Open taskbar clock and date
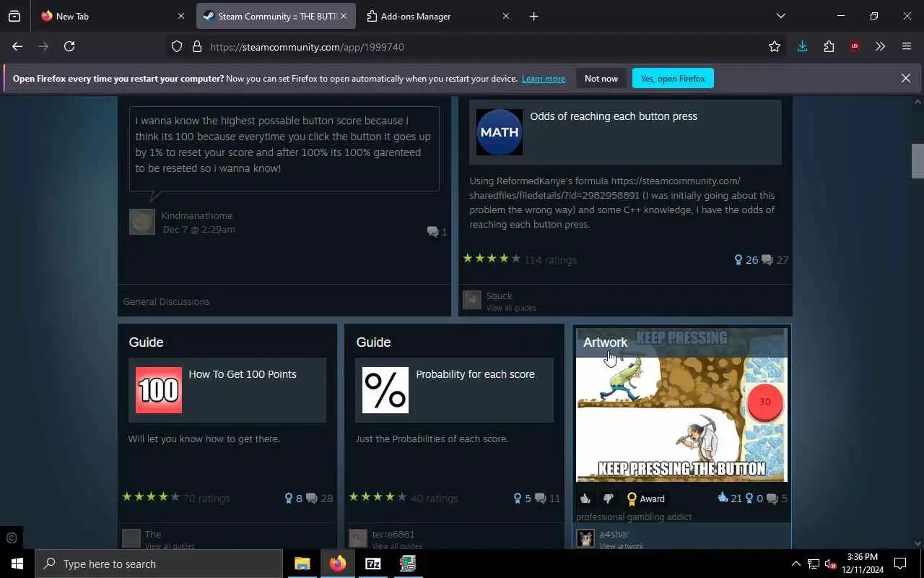This screenshot has height=578, width=924. (x=863, y=564)
